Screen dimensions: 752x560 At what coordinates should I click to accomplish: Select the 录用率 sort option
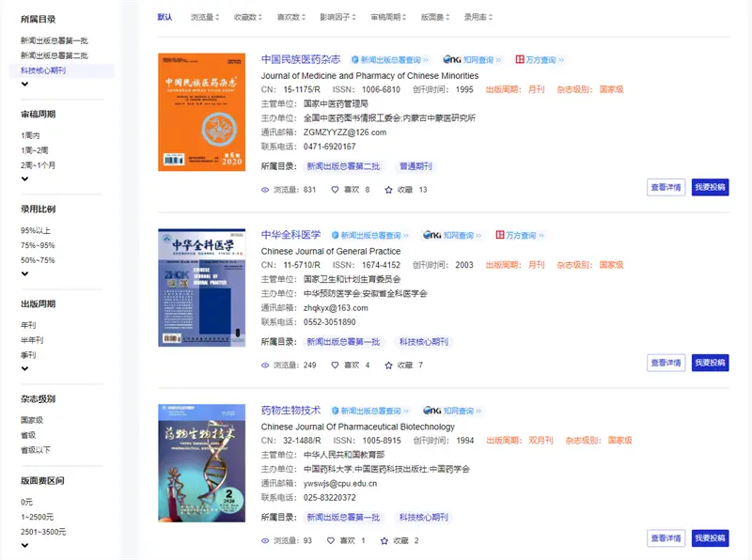click(x=475, y=17)
